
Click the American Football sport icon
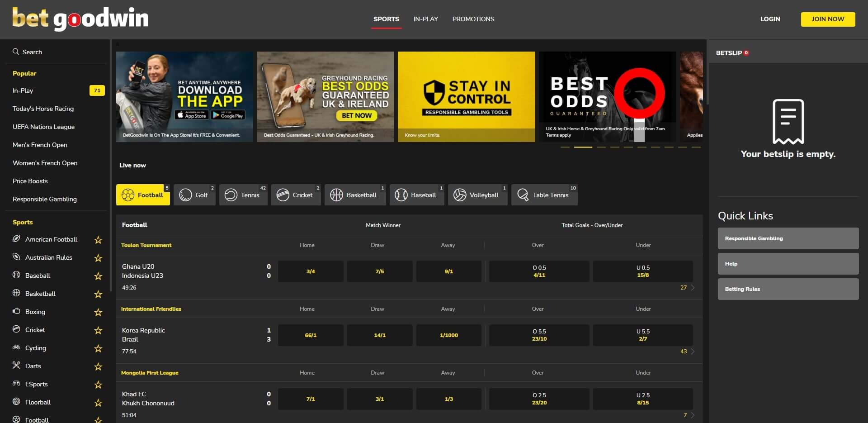click(16, 239)
